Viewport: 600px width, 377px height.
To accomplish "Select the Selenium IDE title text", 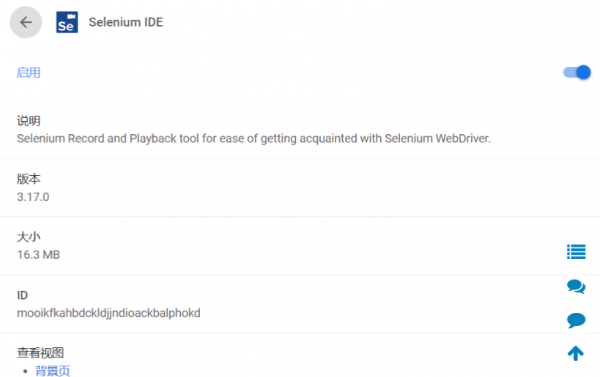I will [126, 22].
